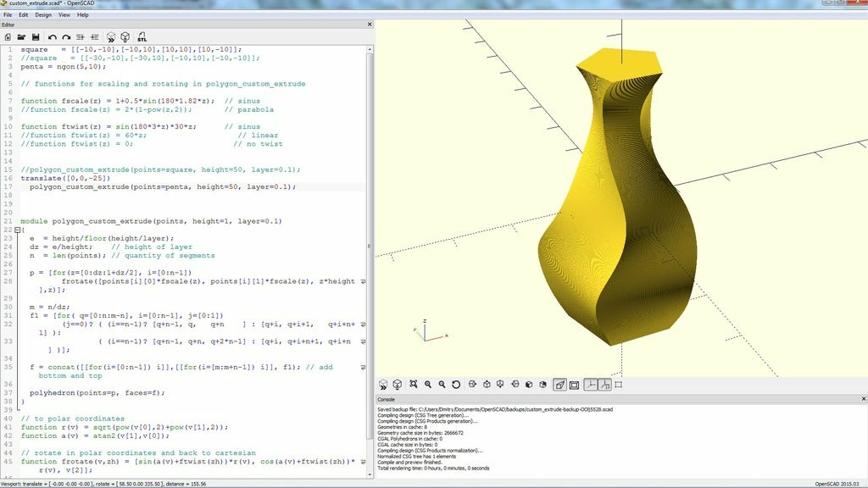
Task: Open the View menu
Action: click(x=63, y=14)
